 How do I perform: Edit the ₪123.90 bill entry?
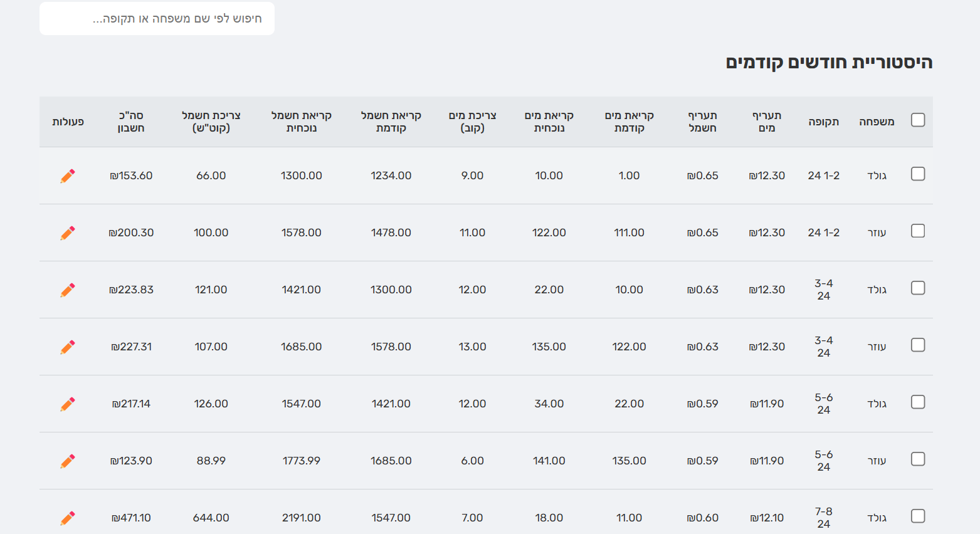[x=68, y=461]
